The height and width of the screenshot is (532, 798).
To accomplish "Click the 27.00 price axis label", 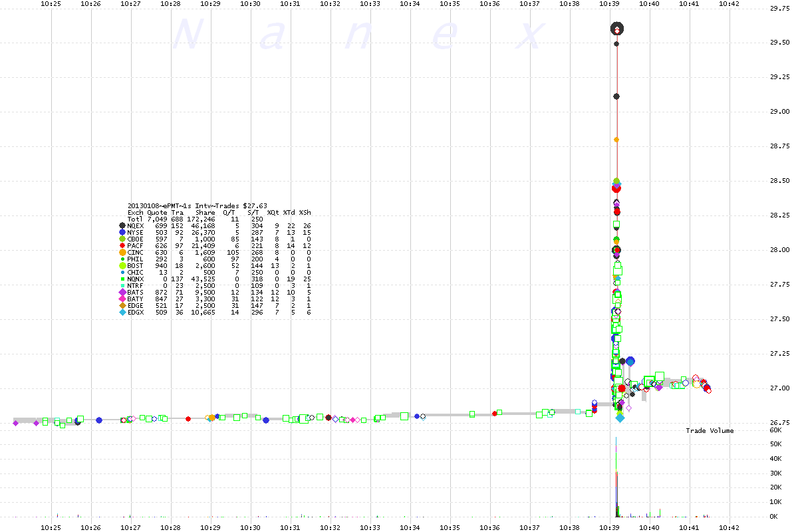I will pos(779,388).
